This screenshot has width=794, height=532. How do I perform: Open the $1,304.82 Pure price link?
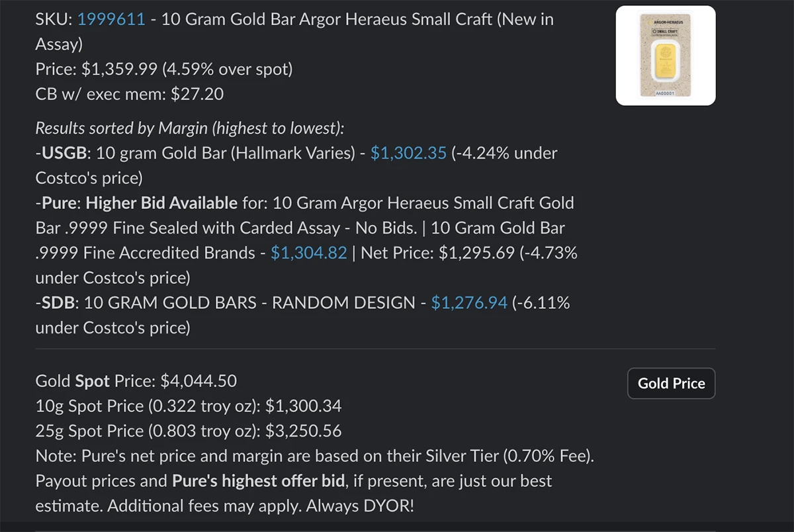point(309,252)
